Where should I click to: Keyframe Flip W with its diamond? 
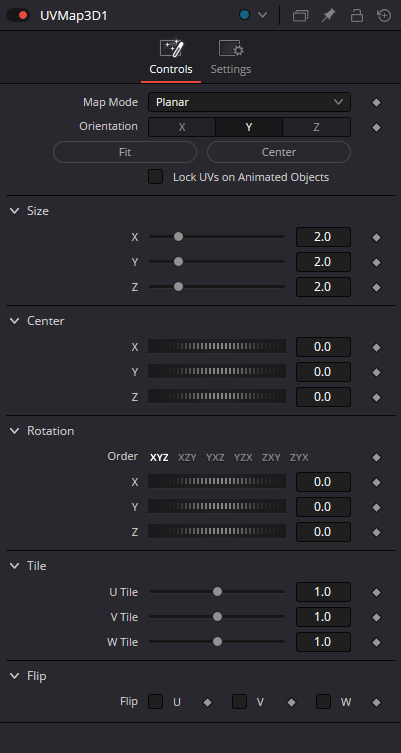coord(377,702)
